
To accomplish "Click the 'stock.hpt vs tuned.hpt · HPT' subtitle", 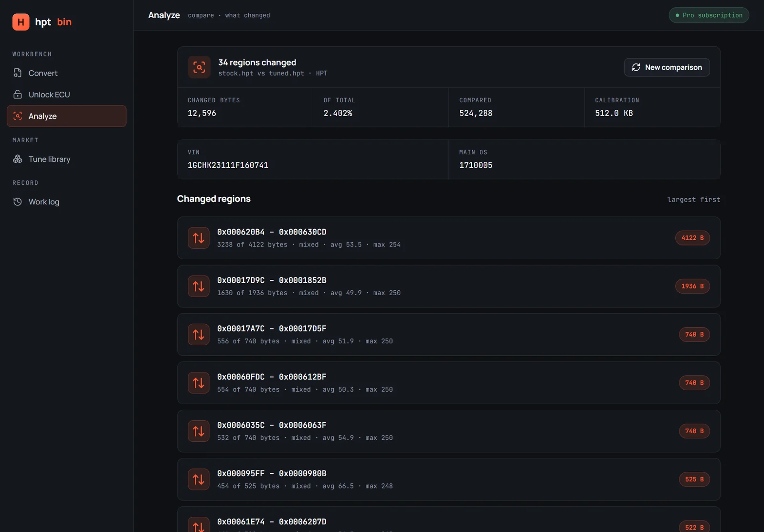I will pos(273,74).
